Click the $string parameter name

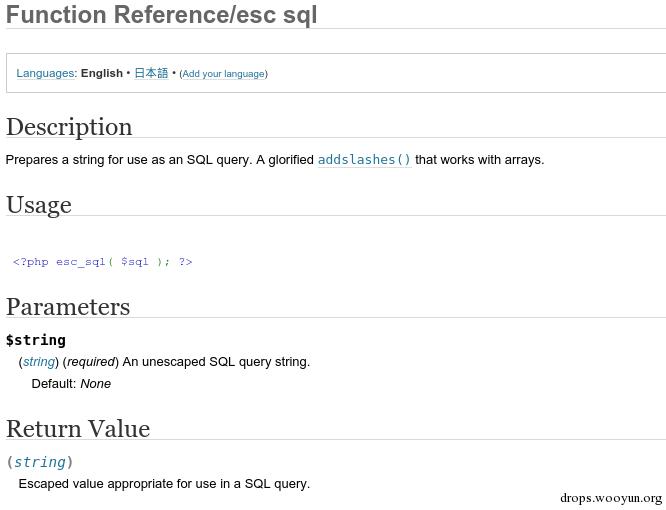(36, 340)
